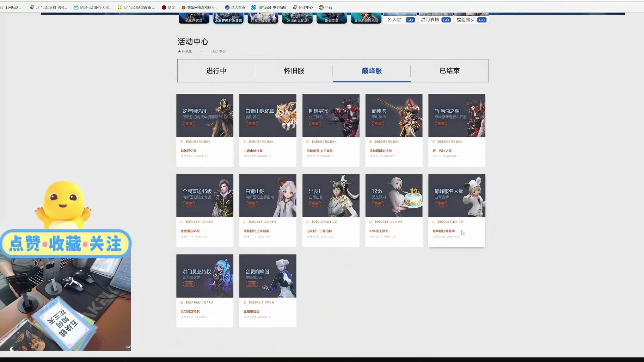Click 查看 on the 洪门灵芝特权 card
Viewport: 644px width, 362px height.
tap(189, 284)
